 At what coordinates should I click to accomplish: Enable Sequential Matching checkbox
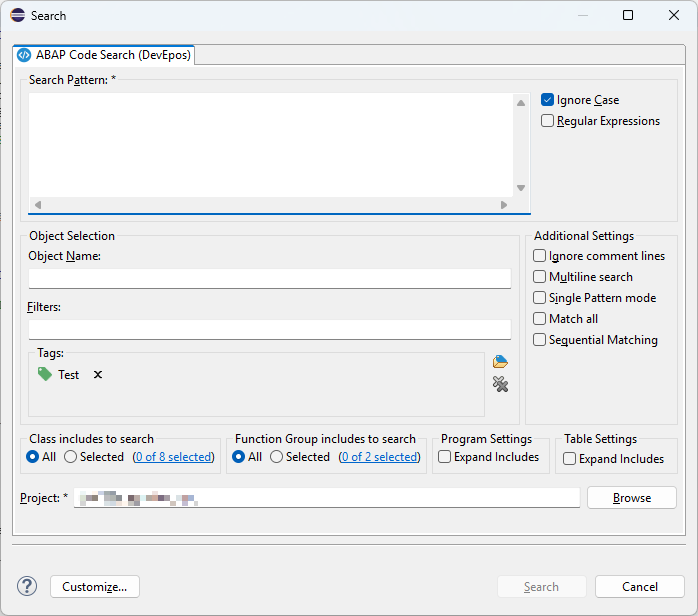(x=539, y=340)
